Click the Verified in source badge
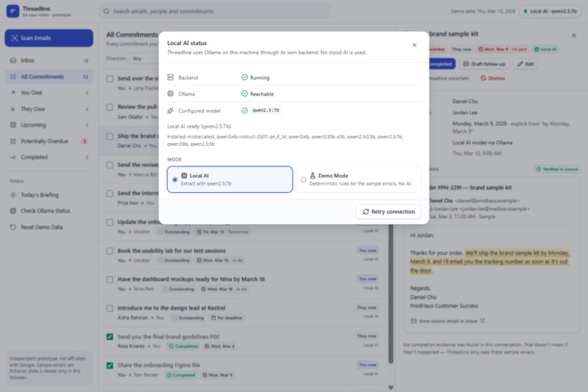The height and width of the screenshot is (392, 588). click(557, 169)
